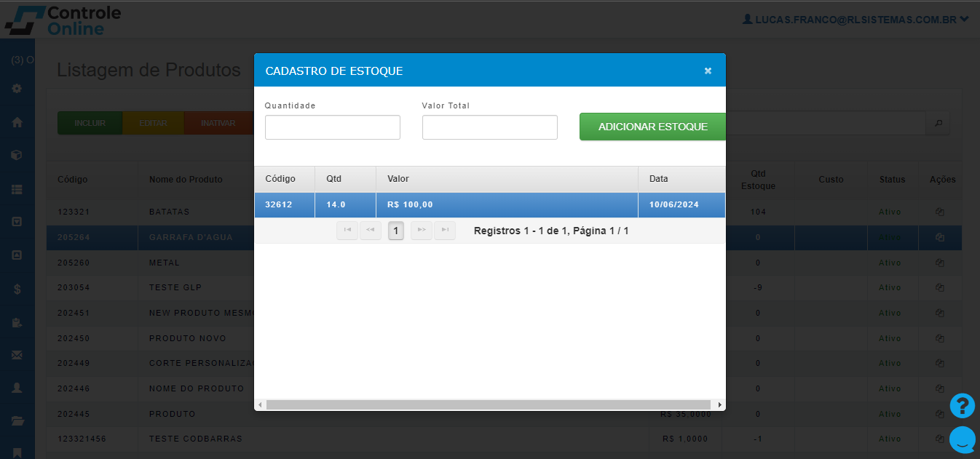980x459 pixels.
Task: Open the blue help question mark icon
Action: (x=962, y=405)
